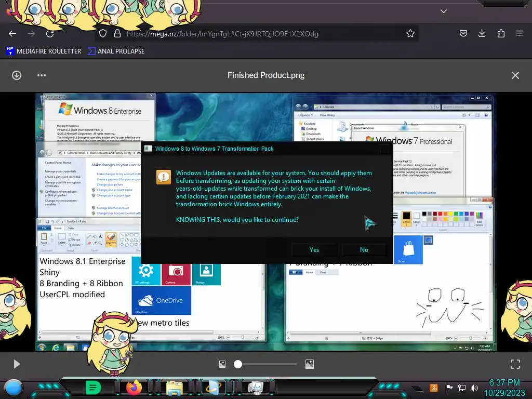
Task: Click the Start orb on the taskbar
Action: 14,388
